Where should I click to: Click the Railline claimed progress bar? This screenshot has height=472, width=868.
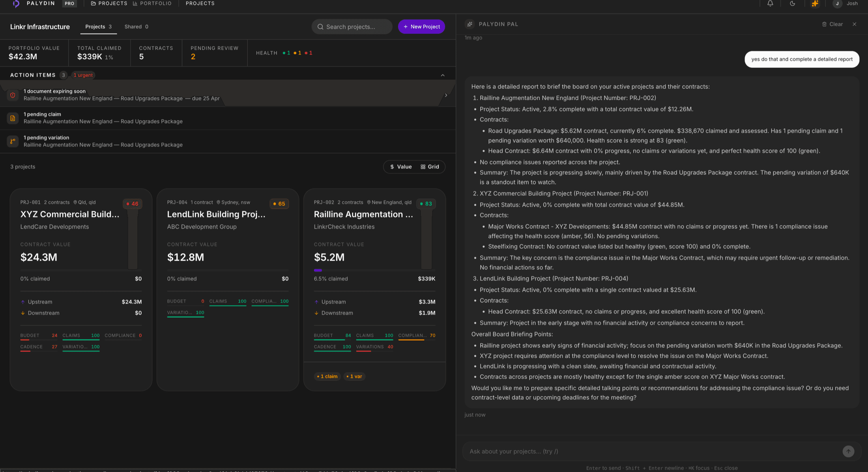[374, 270]
